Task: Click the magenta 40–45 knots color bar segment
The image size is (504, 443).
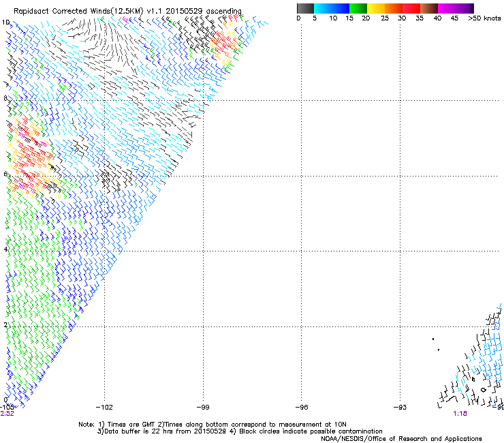Action: coord(447,8)
